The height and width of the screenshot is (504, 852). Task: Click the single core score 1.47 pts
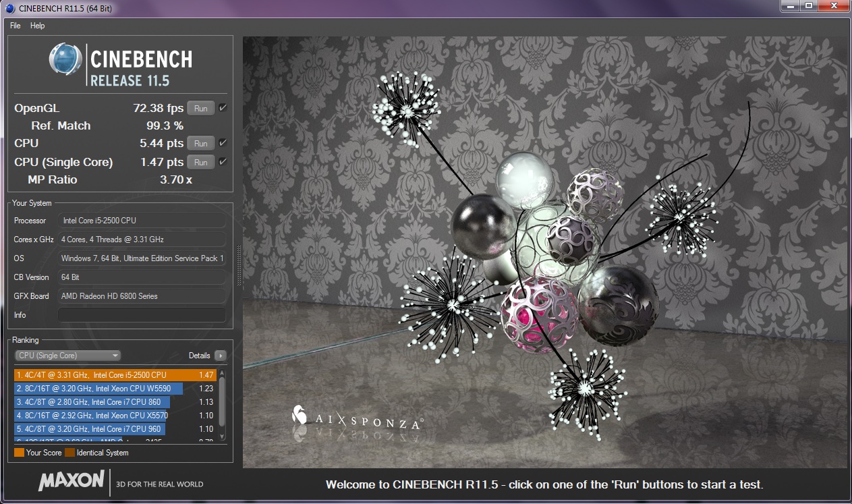pyautogui.click(x=161, y=162)
